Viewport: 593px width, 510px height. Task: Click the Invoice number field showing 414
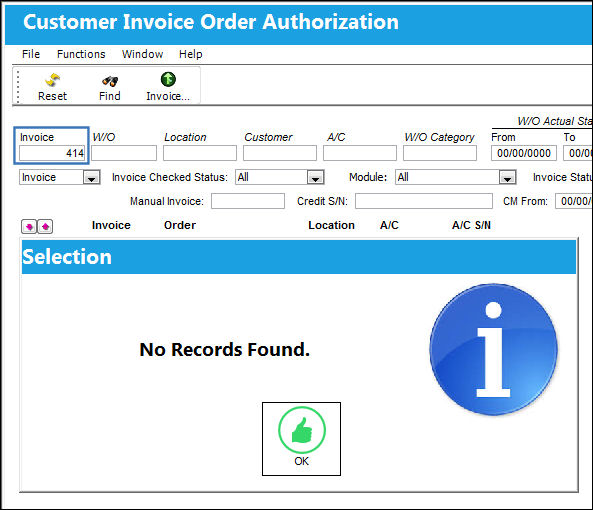click(52, 153)
